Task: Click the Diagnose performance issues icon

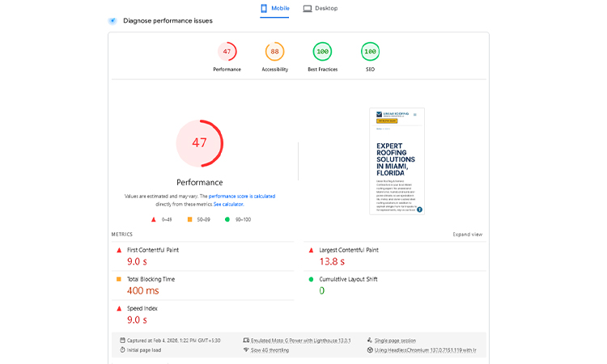Action: (112, 21)
